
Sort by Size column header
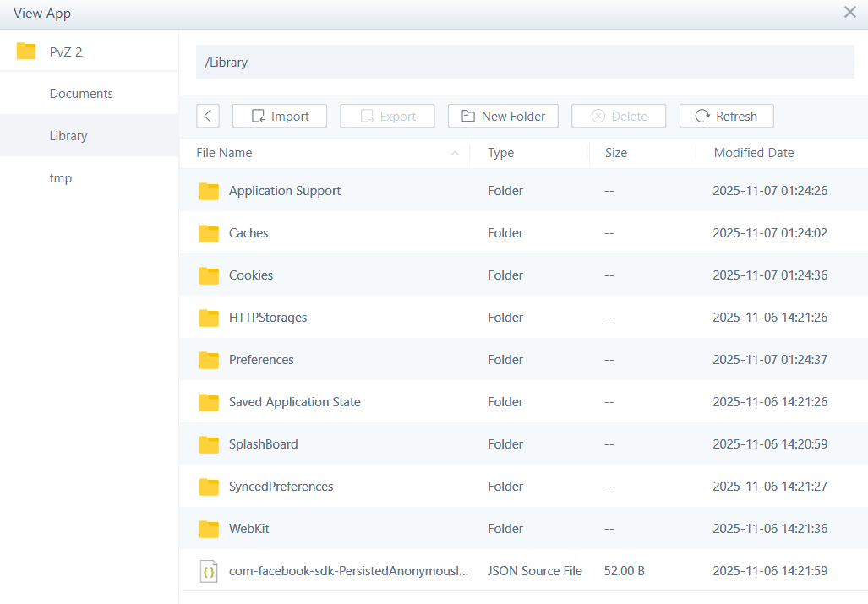point(616,153)
